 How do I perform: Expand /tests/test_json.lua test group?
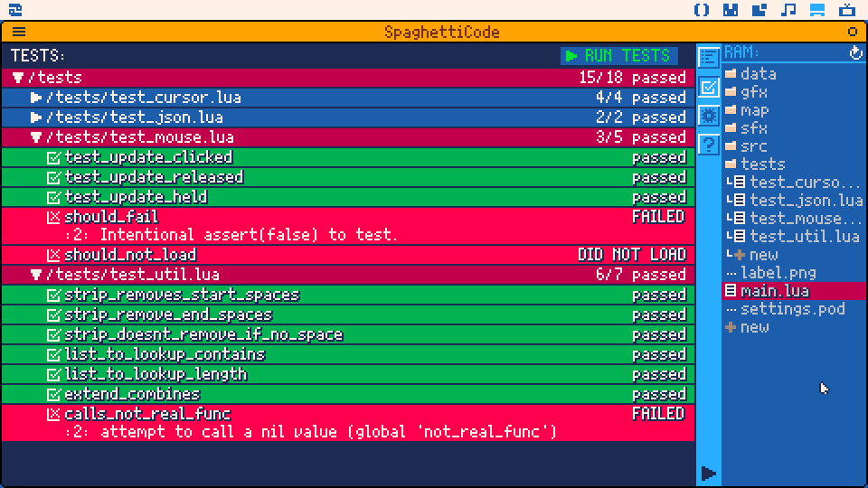point(36,117)
